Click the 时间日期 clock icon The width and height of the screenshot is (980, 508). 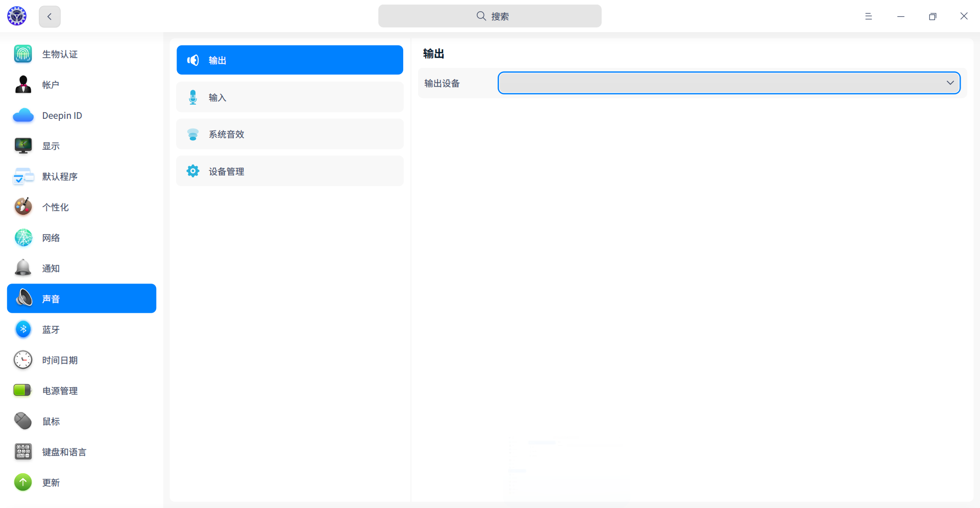coord(23,360)
